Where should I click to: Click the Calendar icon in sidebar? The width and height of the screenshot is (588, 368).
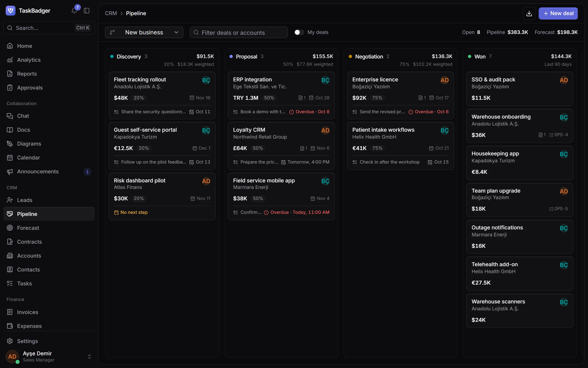pyautogui.click(x=10, y=157)
